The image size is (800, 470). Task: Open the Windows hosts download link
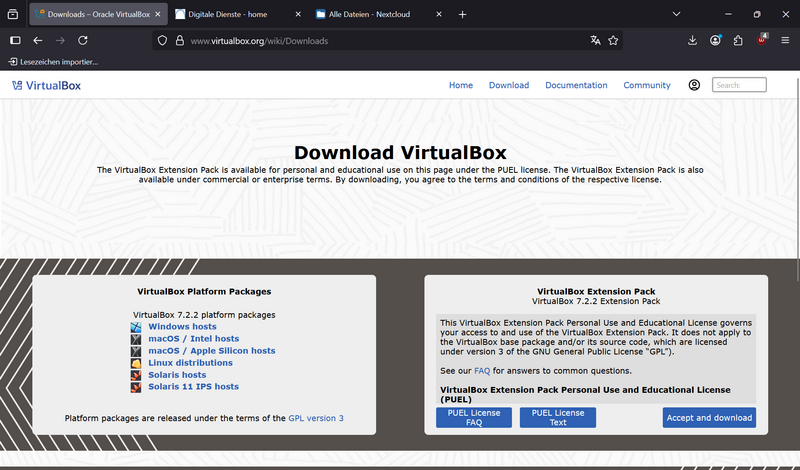(x=182, y=327)
